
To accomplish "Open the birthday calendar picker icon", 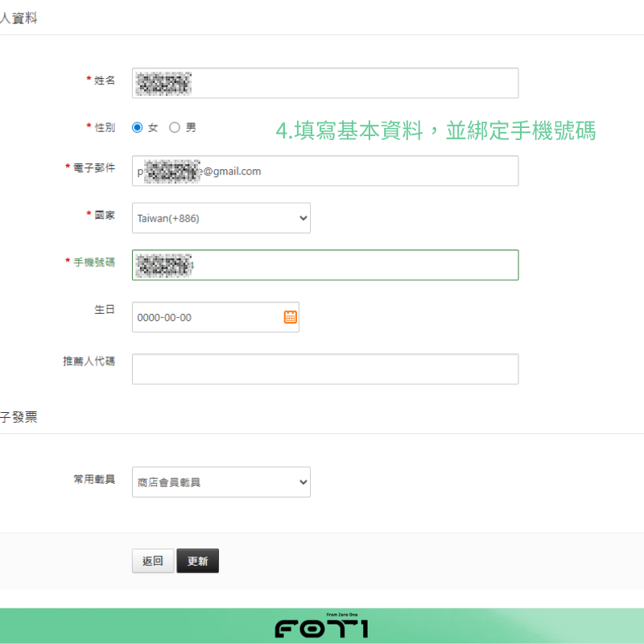I will tap(291, 317).
